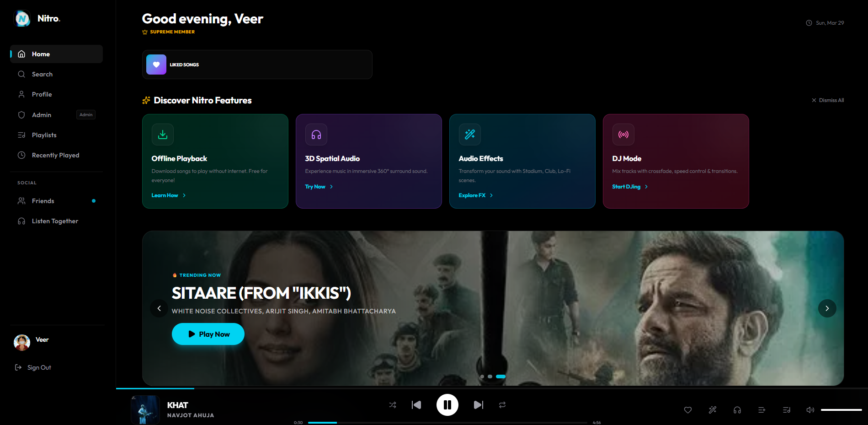Like the current song with heart icon
Viewport: 868px width, 425px height.
click(688, 410)
